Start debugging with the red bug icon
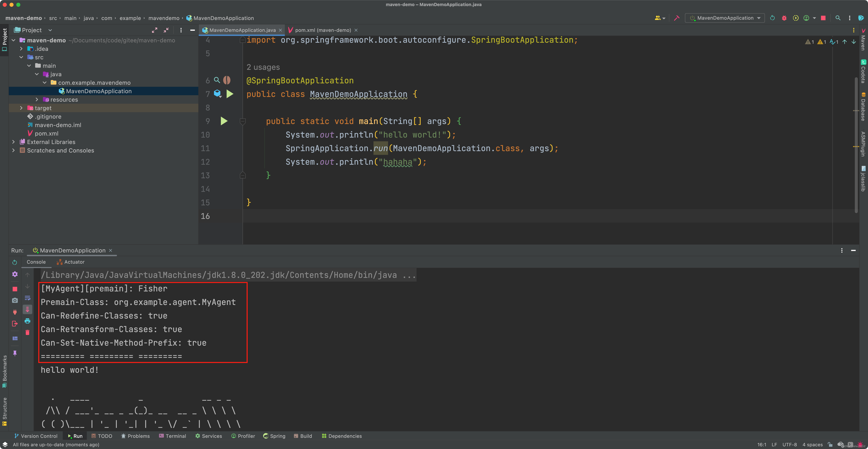The width and height of the screenshot is (868, 449). (x=784, y=18)
